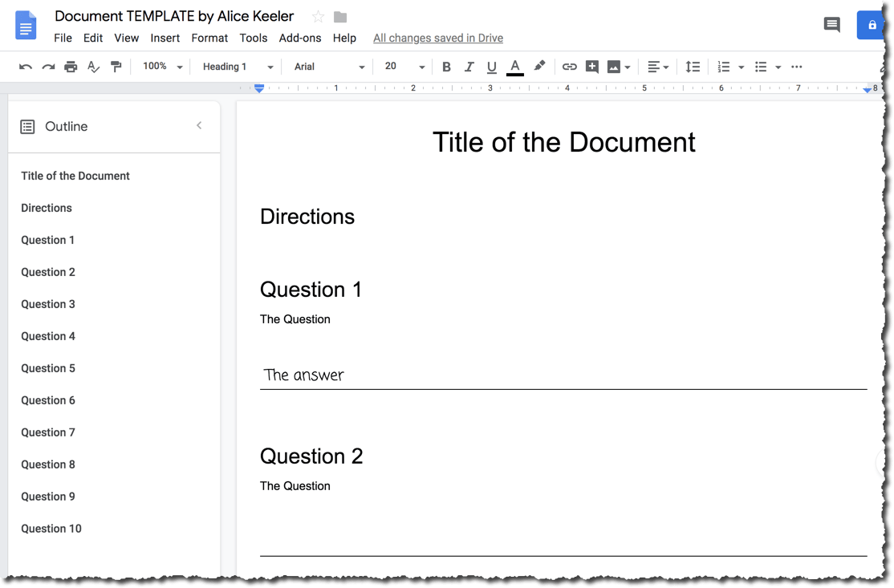The image size is (894, 588).
Task: Apply bulleted list formatting
Action: pos(761,67)
